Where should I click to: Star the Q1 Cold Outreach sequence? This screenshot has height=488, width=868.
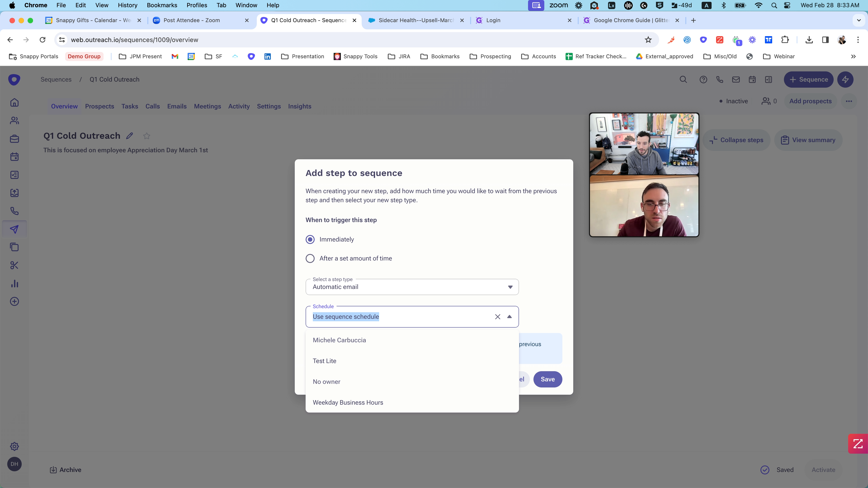[146, 136]
